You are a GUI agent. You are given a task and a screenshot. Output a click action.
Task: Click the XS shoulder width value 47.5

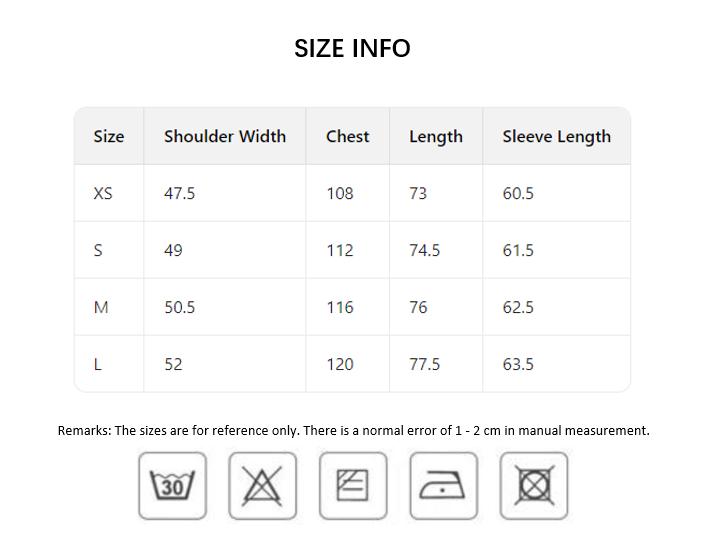click(179, 193)
